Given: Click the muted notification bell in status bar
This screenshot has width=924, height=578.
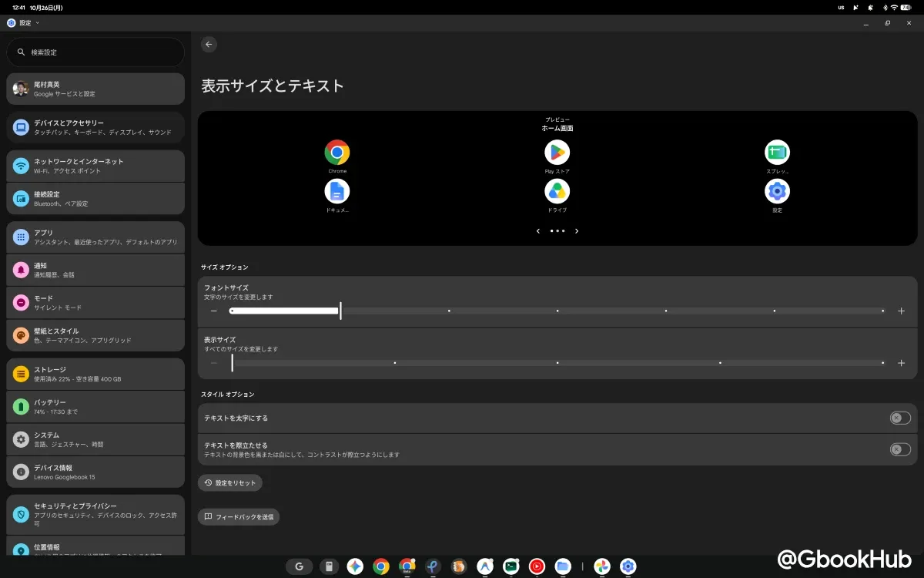Looking at the screenshot, I should click(x=869, y=7).
